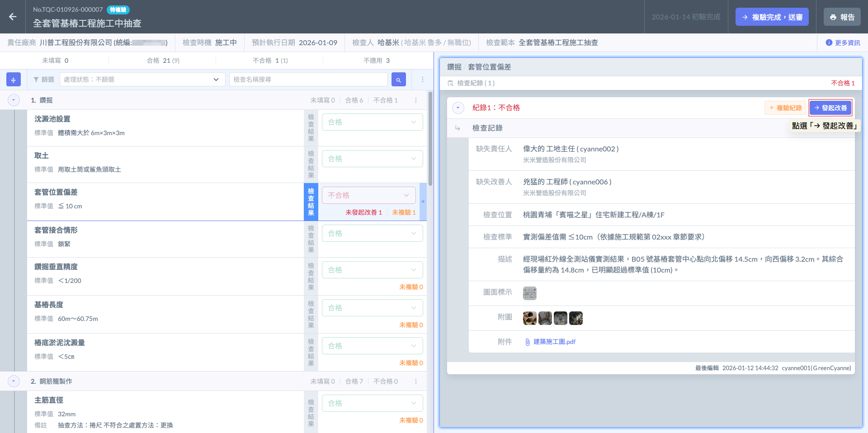Click the 圖面標示 drawing thumbnail

[x=529, y=293]
